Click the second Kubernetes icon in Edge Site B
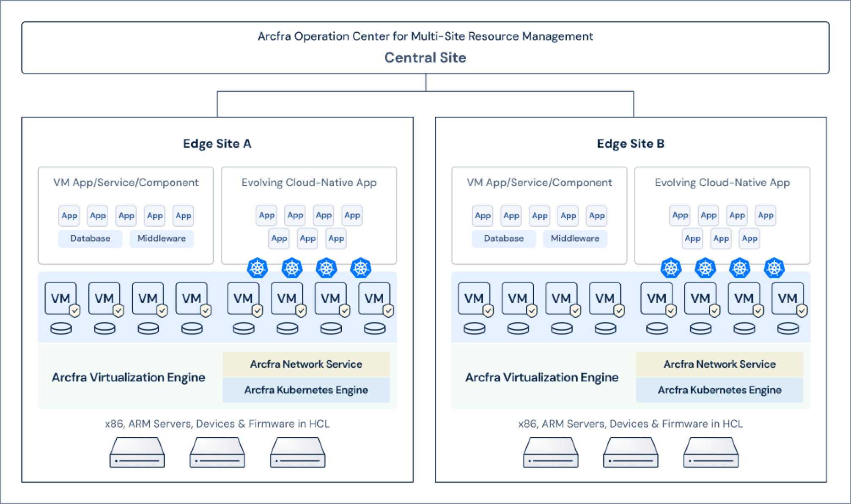The height and width of the screenshot is (504, 851). coord(706,268)
